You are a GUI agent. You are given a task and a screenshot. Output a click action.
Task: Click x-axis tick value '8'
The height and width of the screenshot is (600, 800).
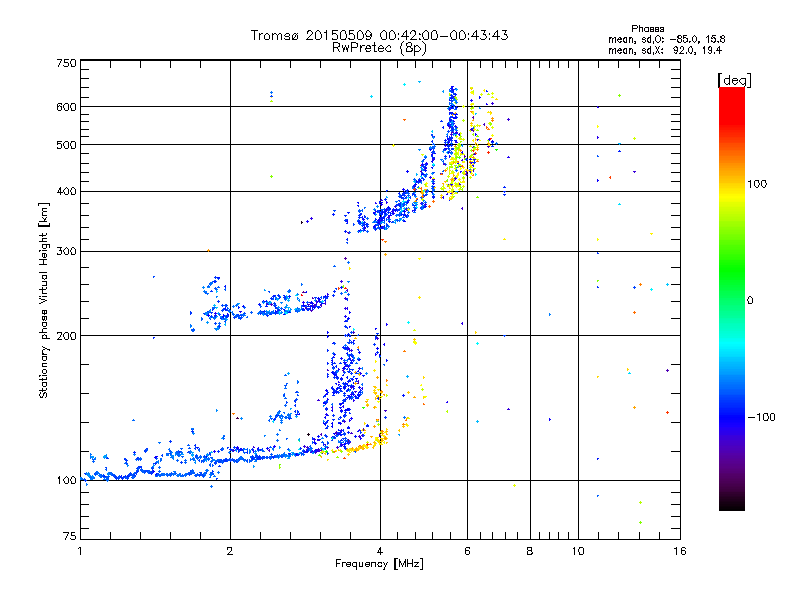tap(530, 551)
